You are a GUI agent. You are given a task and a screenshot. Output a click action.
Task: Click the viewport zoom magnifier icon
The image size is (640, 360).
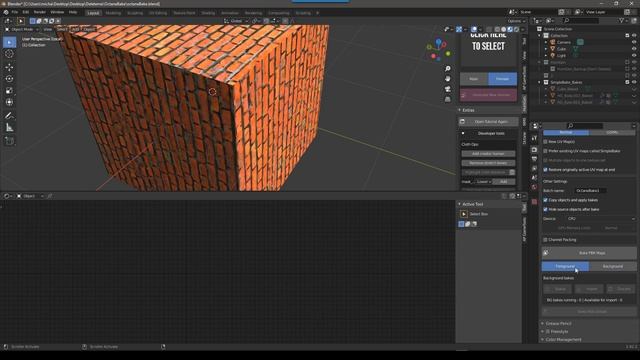click(x=448, y=69)
